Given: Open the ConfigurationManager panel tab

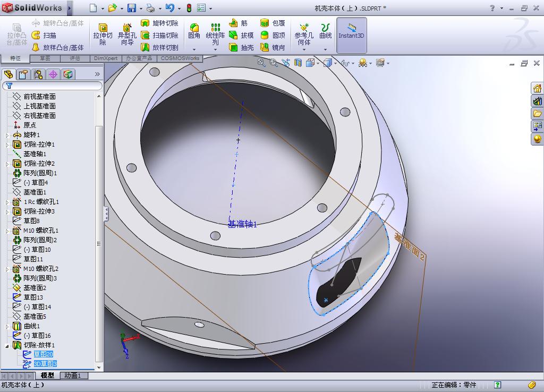Looking at the screenshot, I should (x=38, y=74).
